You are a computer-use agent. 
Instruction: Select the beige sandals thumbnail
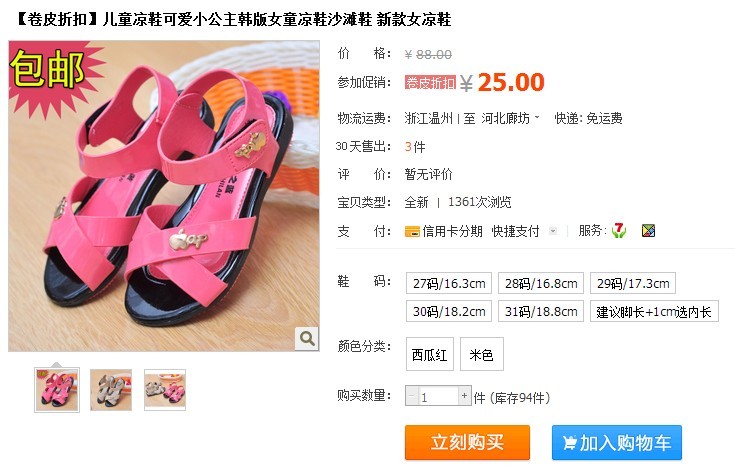pyautogui.click(x=111, y=390)
